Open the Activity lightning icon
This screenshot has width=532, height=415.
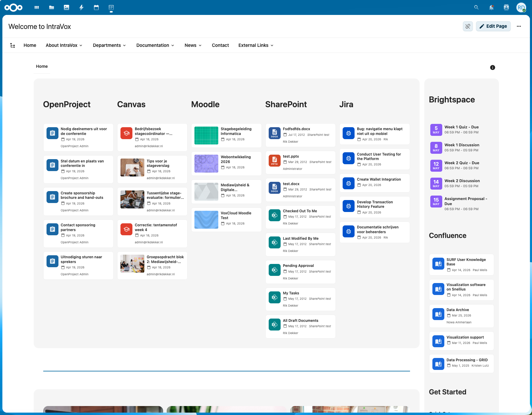click(x=81, y=7)
